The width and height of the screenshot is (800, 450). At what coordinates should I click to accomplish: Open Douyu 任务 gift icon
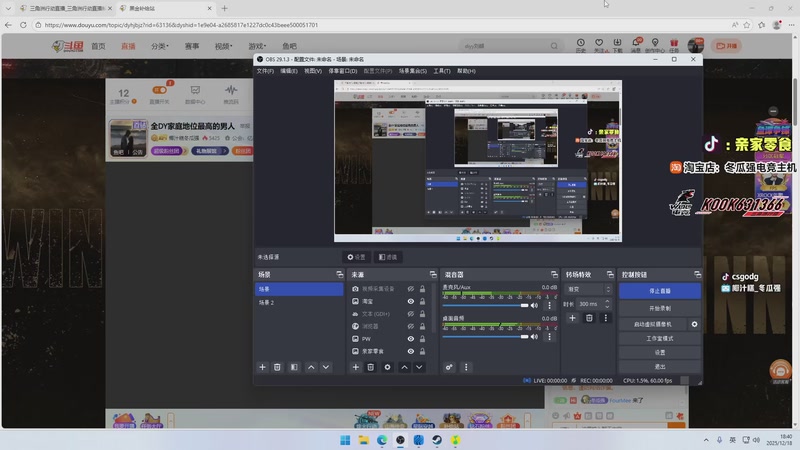point(674,45)
